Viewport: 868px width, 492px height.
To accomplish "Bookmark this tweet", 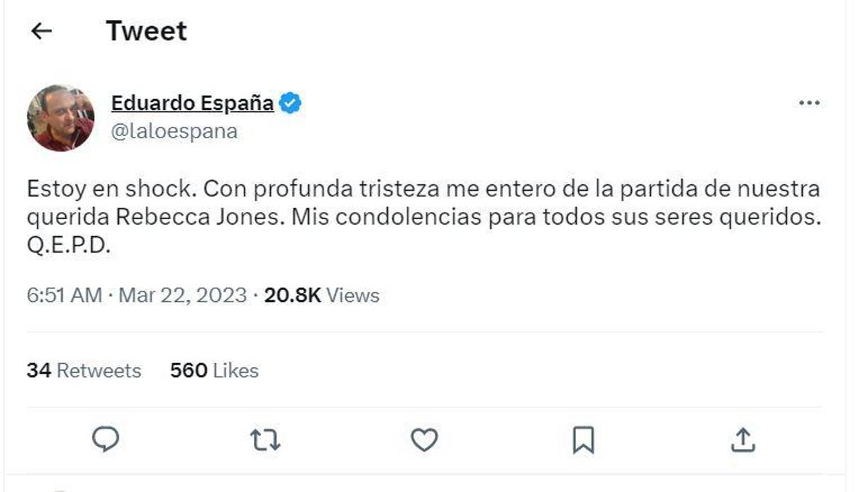I will [583, 441].
